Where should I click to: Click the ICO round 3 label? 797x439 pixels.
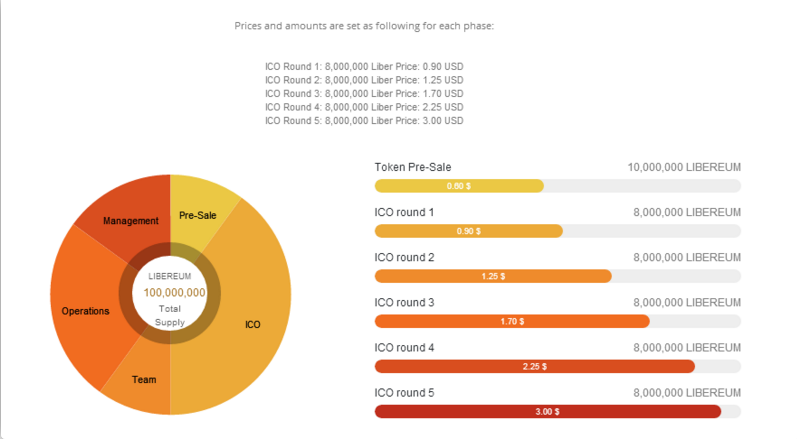pyautogui.click(x=404, y=302)
